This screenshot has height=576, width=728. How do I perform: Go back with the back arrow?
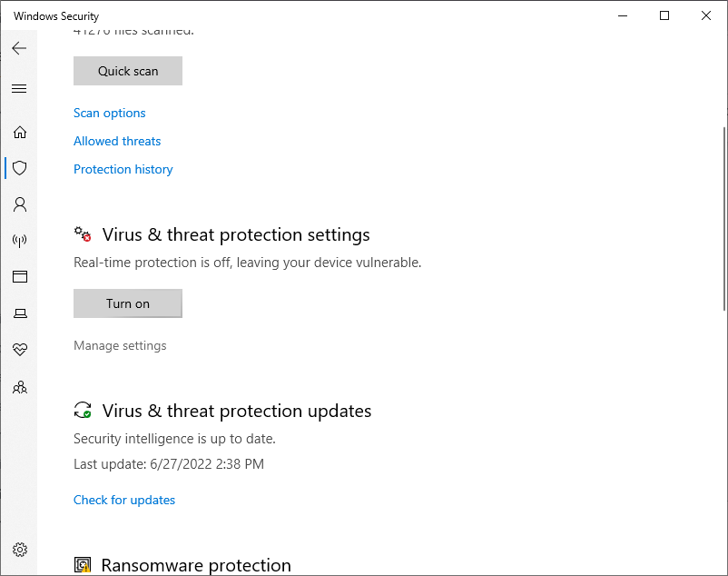[19, 48]
